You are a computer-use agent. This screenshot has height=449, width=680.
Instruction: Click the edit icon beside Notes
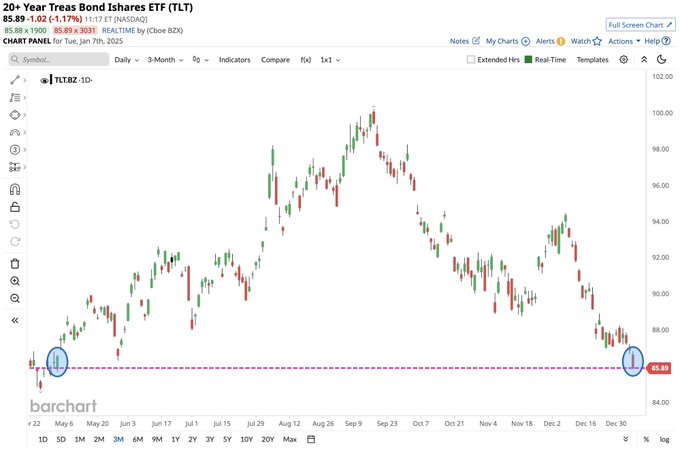tap(476, 41)
